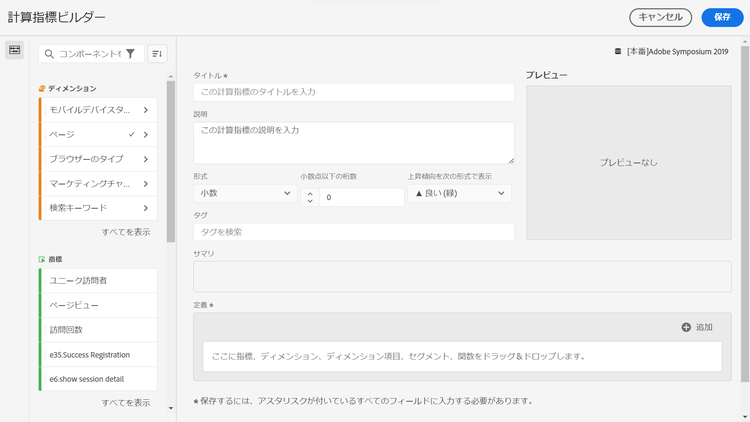The image size is (750, 422).
Task: Toggle the component panel icon in left rail
Action: (14, 50)
